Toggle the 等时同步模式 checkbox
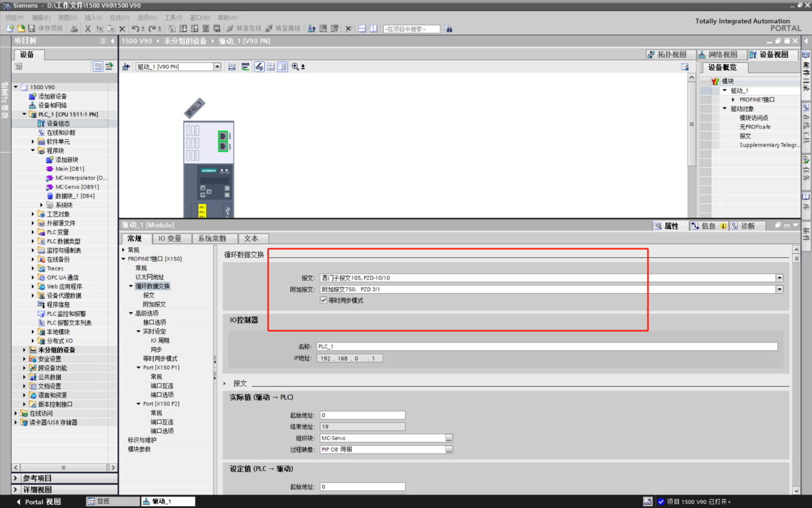 (324, 300)
